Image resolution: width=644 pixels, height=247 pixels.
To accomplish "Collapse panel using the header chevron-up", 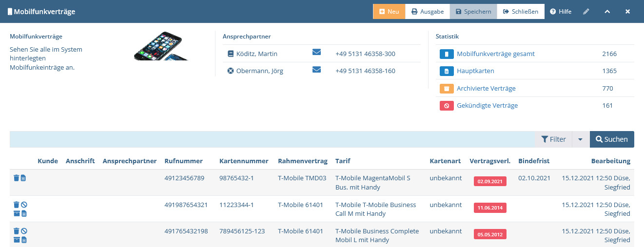I will [x=607, y=11].
